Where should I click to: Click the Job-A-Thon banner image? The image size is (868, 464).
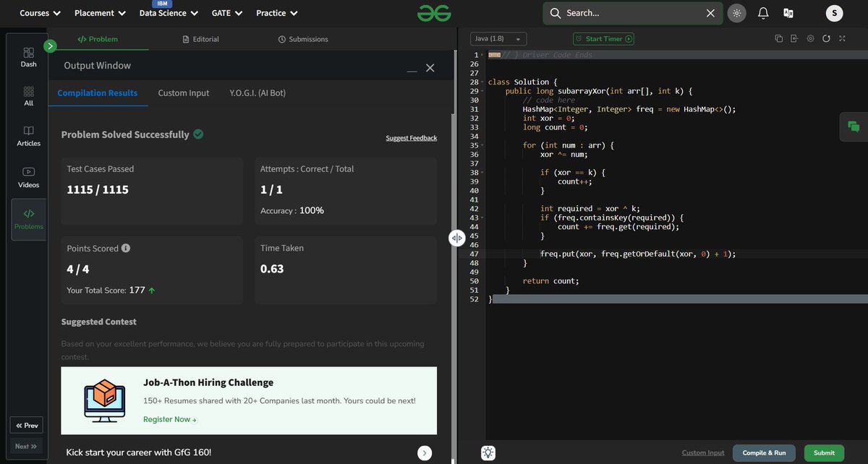104,401
